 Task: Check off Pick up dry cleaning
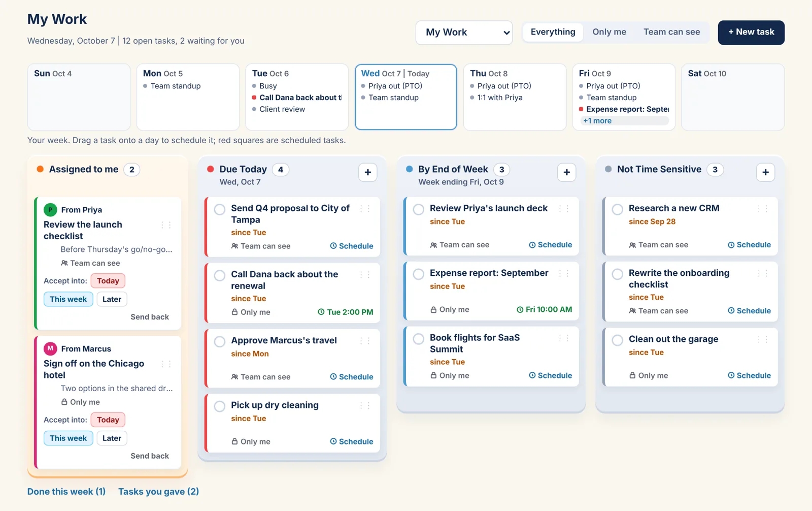tap(220, 406)
